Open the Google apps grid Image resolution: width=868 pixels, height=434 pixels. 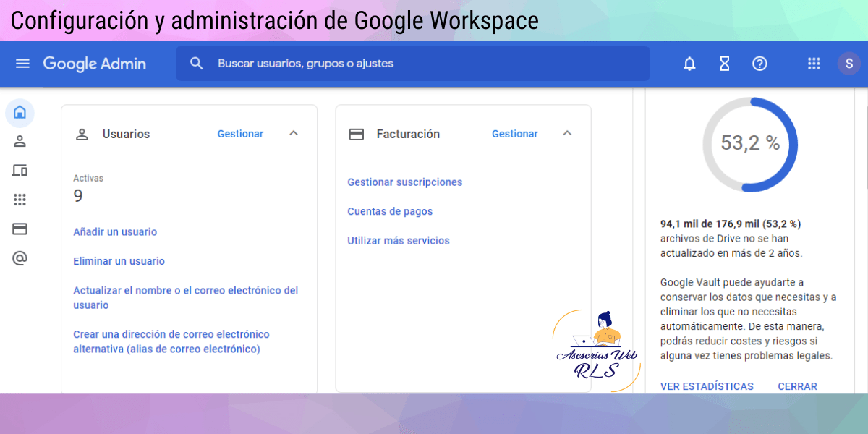click(x=814, y=64)
